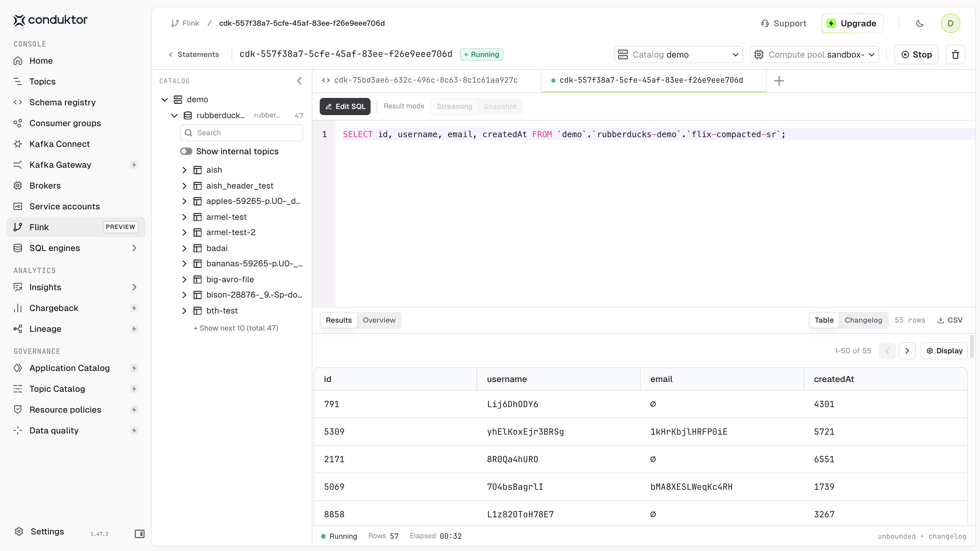Open the Home page icon
The width and height of the screenshot is (980, 551).
tap(18, 61)
